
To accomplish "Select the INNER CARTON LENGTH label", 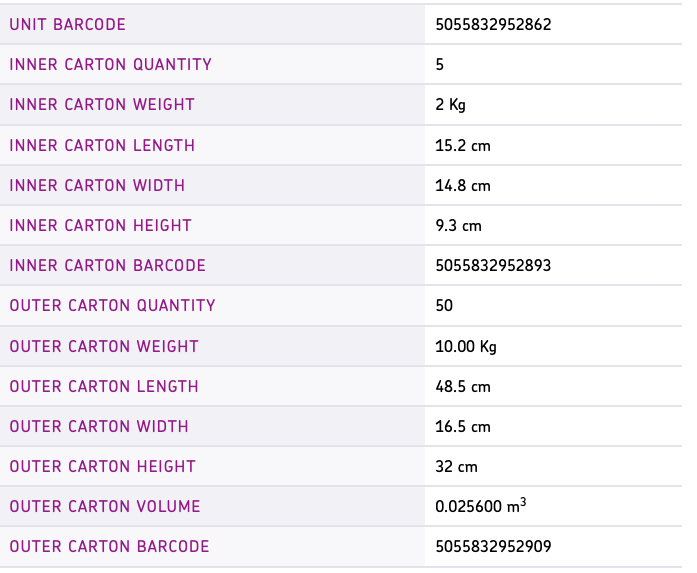I will (x=102, y=145).
